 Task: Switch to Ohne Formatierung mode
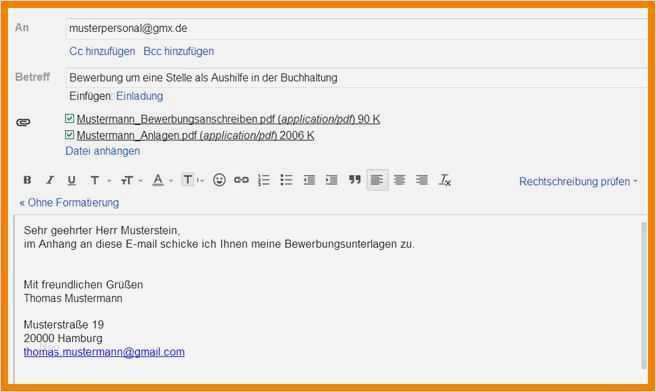[69, 203]
